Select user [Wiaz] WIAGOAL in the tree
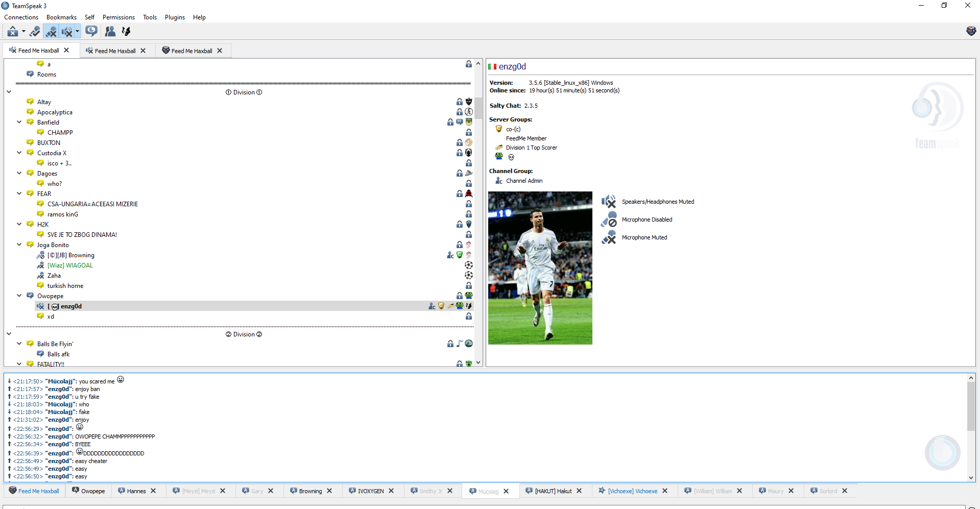 [70, 265]
